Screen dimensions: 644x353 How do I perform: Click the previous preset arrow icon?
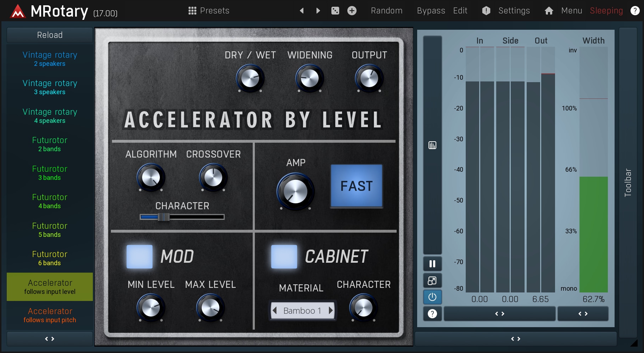tap(302, 11)
